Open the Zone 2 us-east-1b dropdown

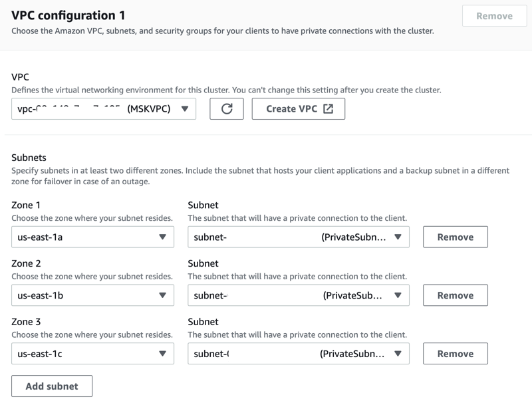click(x=92, y=295)
